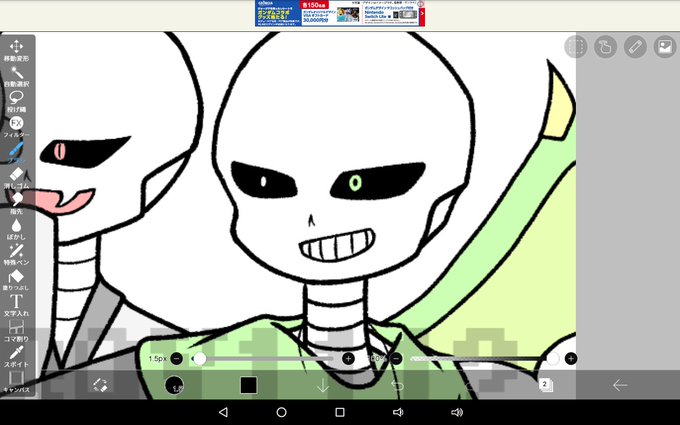Open the layers panel showing 2

click(x=546, y=385)
